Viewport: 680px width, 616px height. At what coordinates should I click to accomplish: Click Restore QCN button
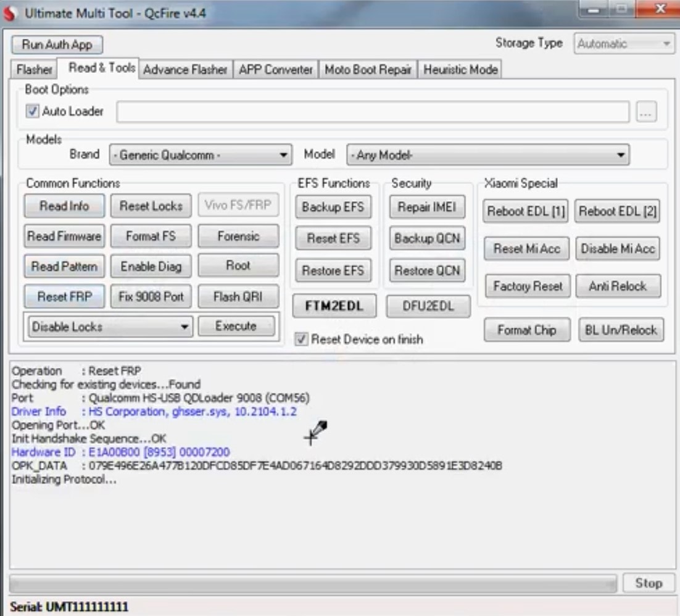point(427,271)
